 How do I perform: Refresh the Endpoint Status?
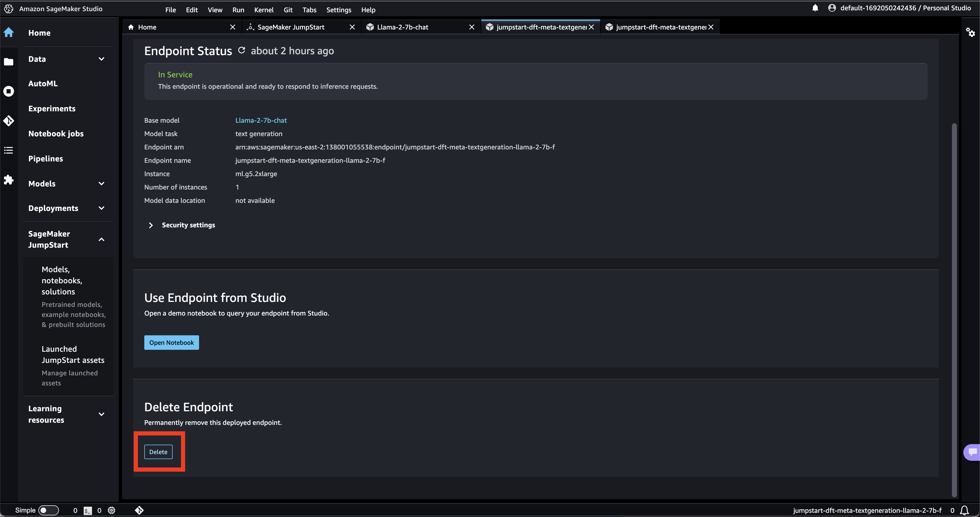click(242, 51)
